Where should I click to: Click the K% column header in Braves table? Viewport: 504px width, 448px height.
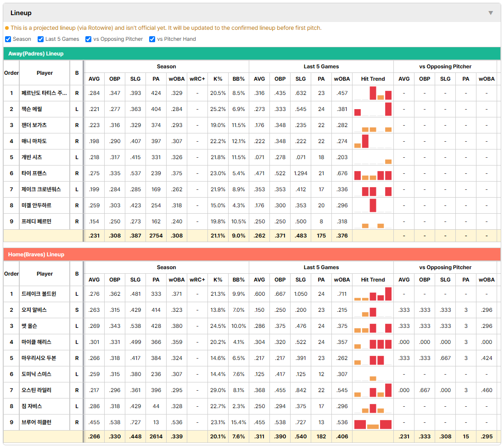(x=218, y=280)
